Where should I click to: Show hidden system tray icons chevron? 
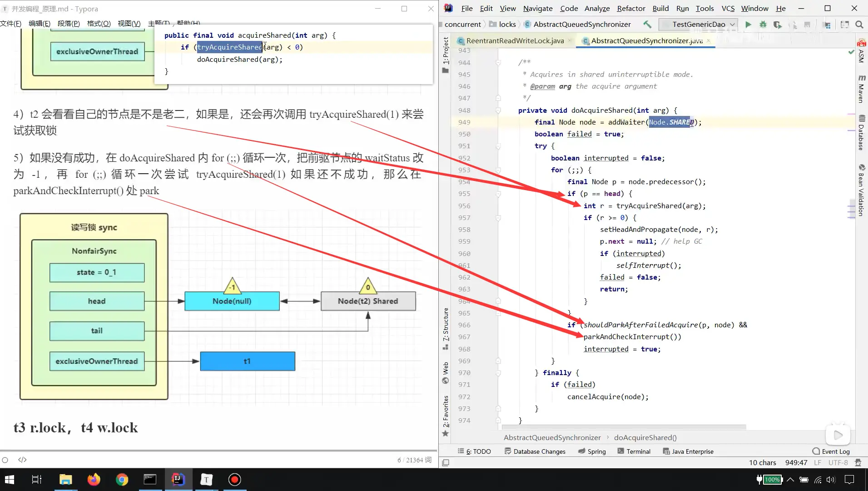pos(790,479)
